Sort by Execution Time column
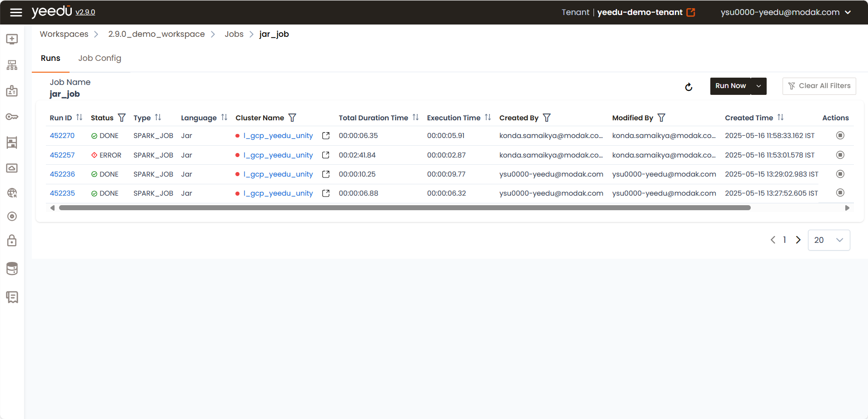Viewport: 868px width, 419px height. click(x=488, y=117)
